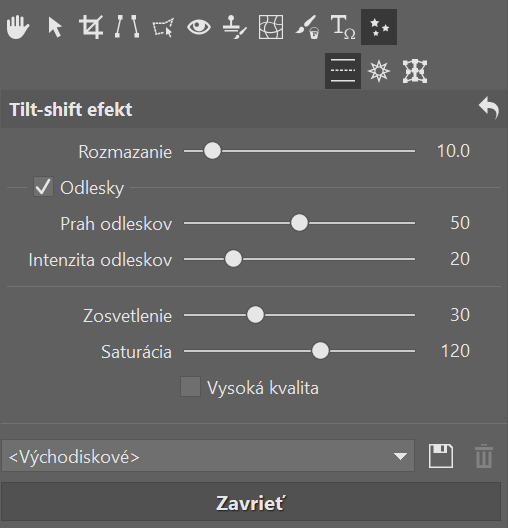Enable the Vysoká kvalita checkbox

[x=191, y=387]
